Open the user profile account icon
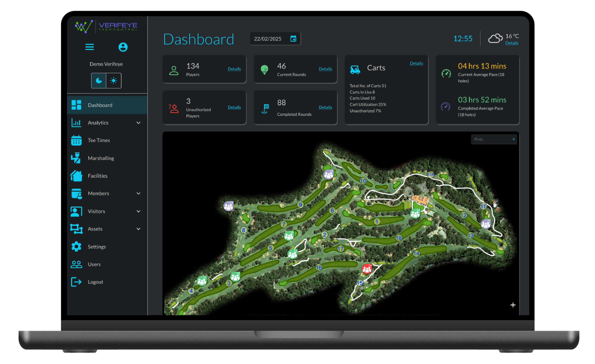The width and height of the screenshot is (595, 364). point(123,47)
